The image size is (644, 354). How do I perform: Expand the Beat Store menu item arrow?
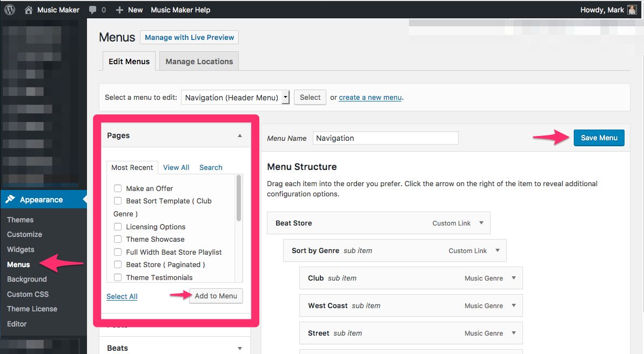pos(481,223)
